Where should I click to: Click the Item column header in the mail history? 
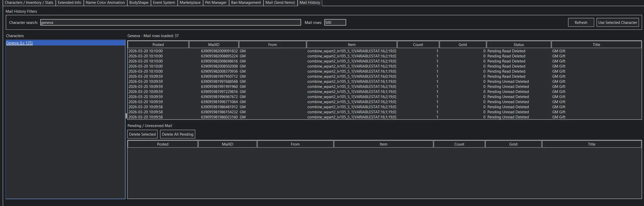click(x=352, y=44)
